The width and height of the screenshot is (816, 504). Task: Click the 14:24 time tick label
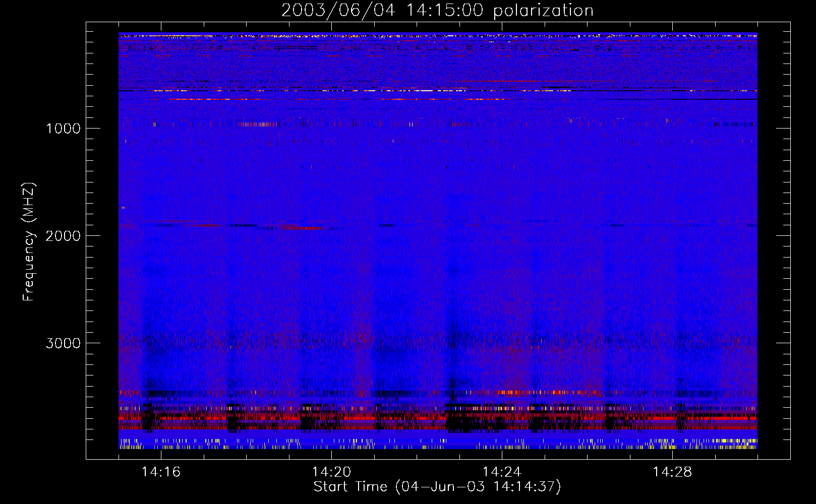pyautogui.click(x=502, y=472)
